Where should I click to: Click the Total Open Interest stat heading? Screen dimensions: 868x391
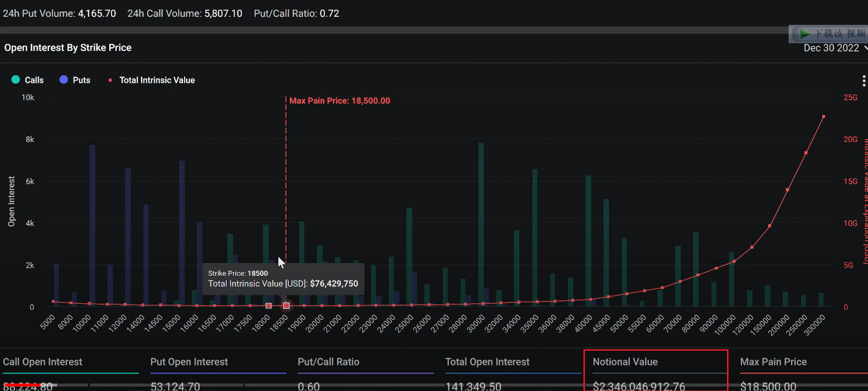point(487,362)
